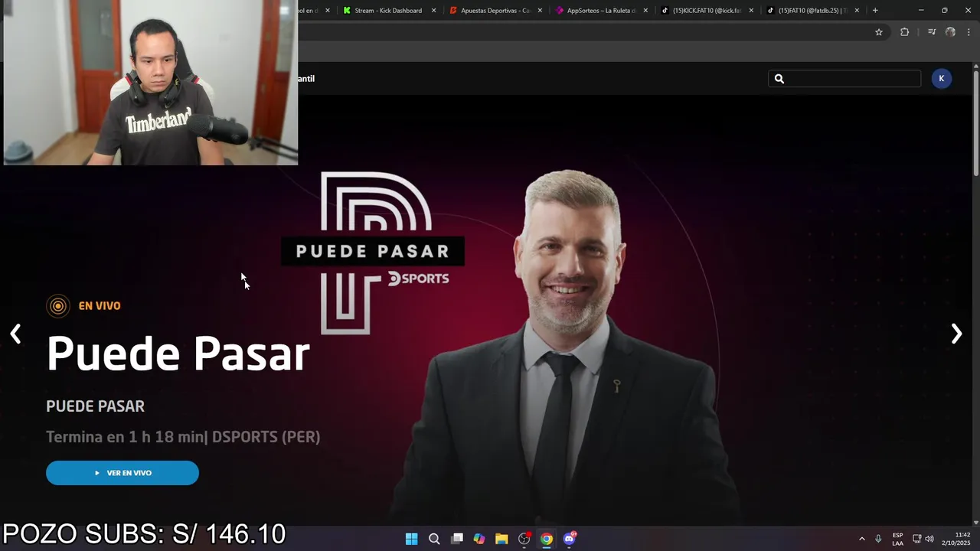
Task: Click the microphone tray icon
Action: [x=878, y=539]
